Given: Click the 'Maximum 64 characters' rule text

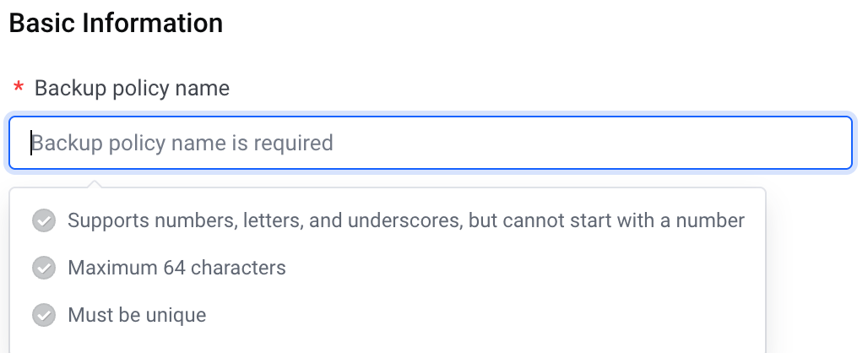Looking at the screenshot, I should point(176,268).
